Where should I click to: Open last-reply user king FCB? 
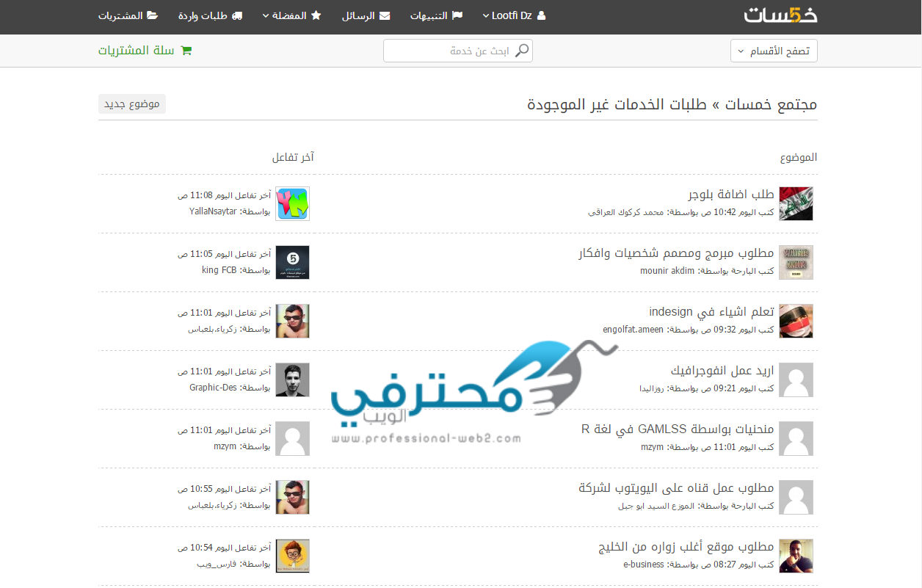pos(219,270)
